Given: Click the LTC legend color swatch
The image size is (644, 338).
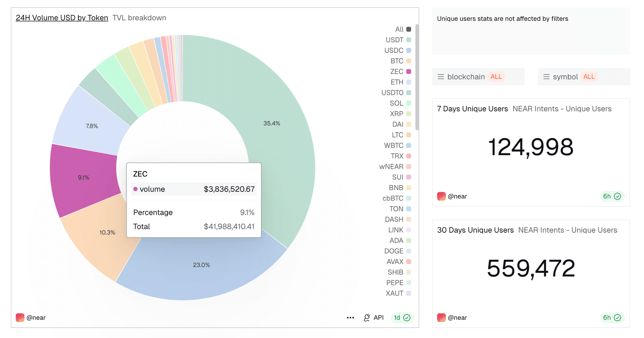Looking at the screenshot, I should point(409,135).
